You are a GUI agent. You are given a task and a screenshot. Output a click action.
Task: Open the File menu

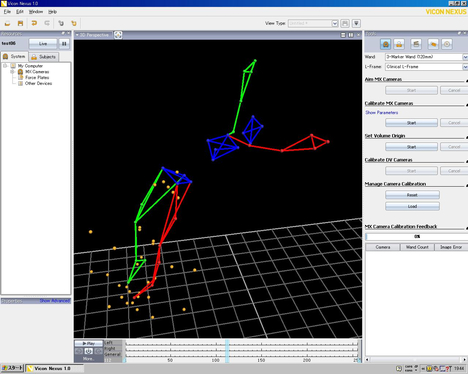tap(7, 12)
